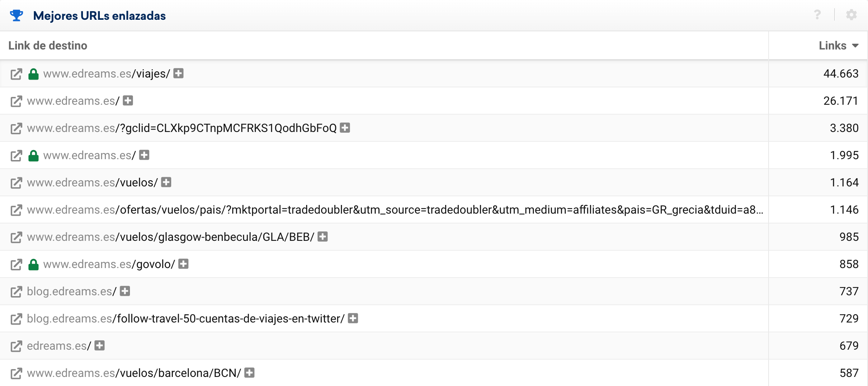Click the trophy icon beside Mejores URLs enlazadas
868x386 pixels.
coord(17,16)
